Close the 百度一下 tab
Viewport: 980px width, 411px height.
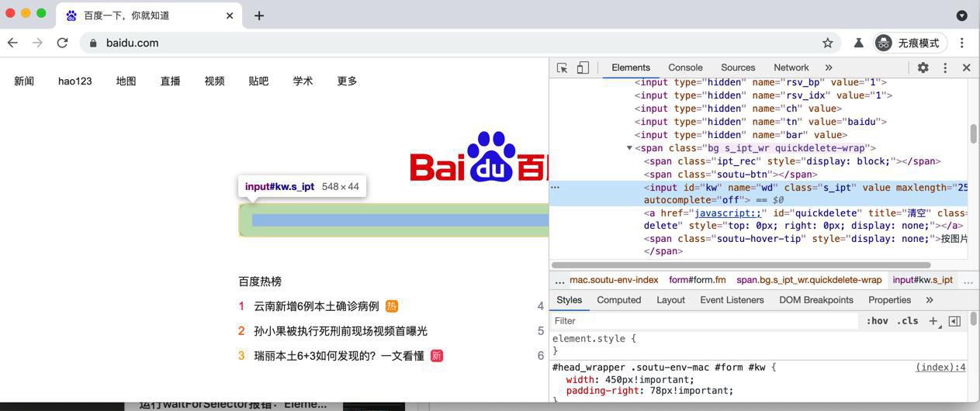(x=231, y=16)
